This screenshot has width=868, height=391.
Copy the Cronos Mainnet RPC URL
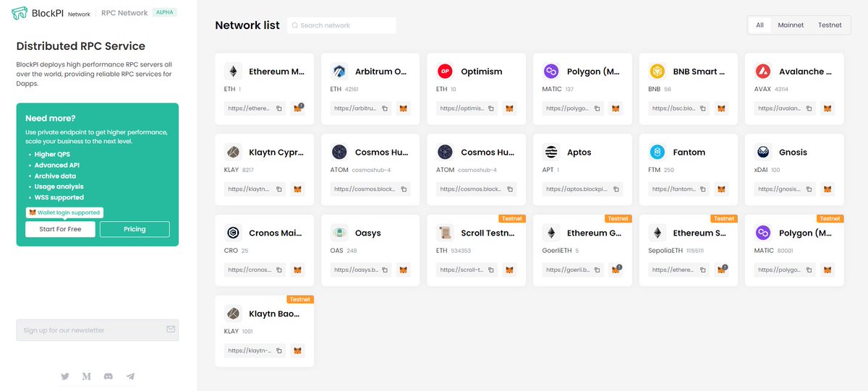coord(278,270)
